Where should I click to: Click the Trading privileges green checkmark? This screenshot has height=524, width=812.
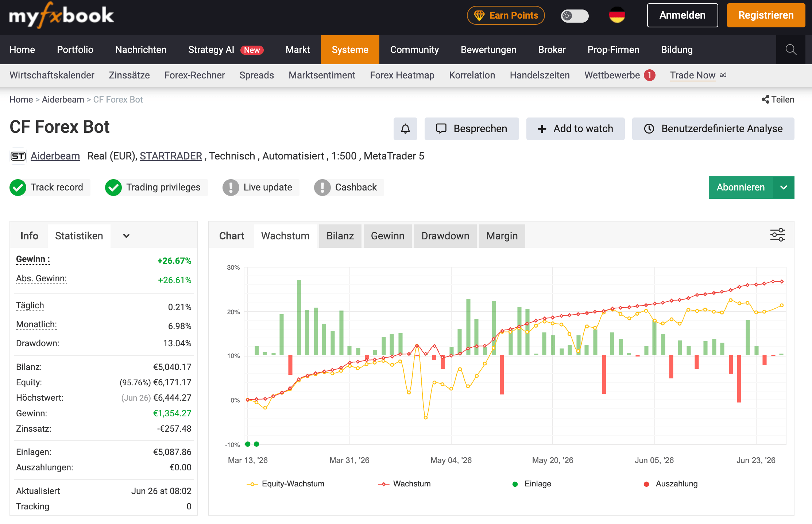coord(113,188)
